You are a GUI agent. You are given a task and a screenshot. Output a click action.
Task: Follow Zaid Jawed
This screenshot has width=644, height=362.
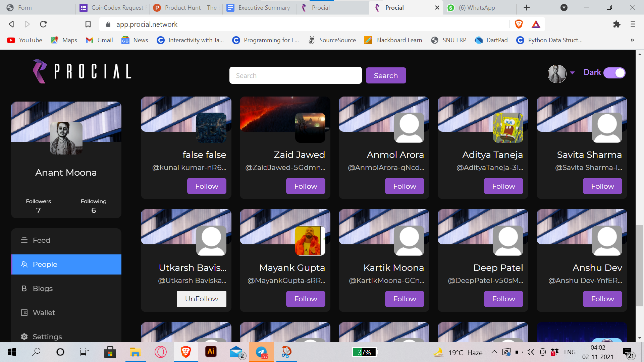point(305,186)
